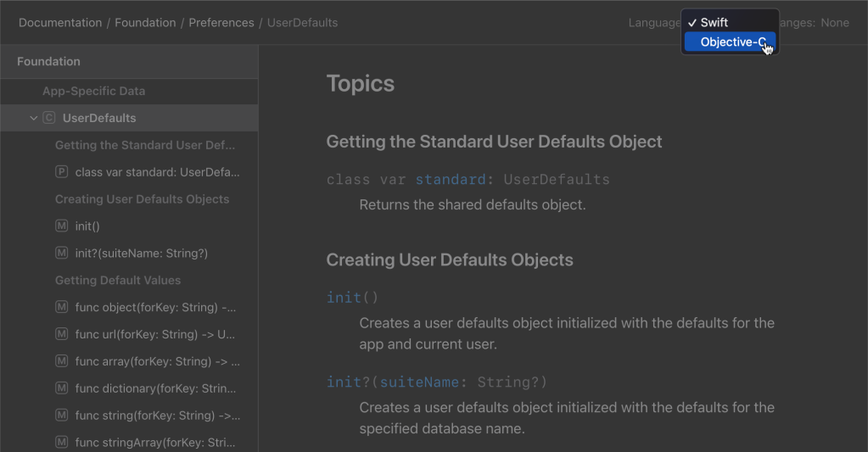Click the property icon beside class var standard
Screen dimensions: 868x452
[x=61, y=171]
